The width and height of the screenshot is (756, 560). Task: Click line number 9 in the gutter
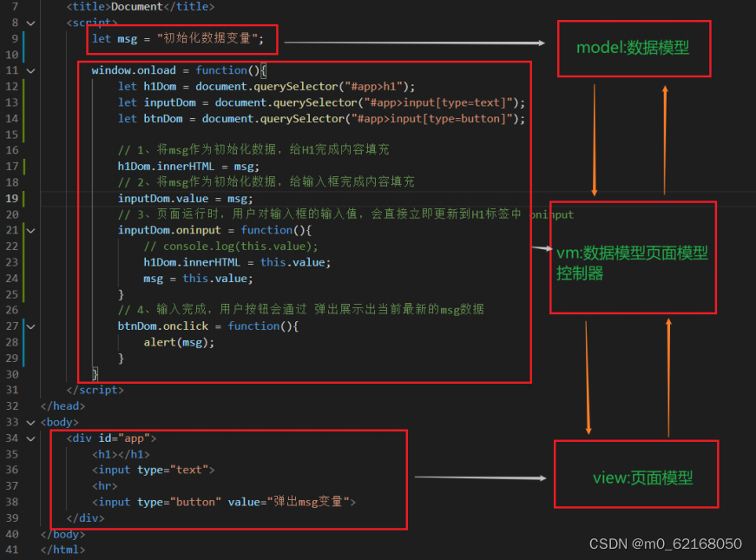pyautogui.click(x=15, y=38)
